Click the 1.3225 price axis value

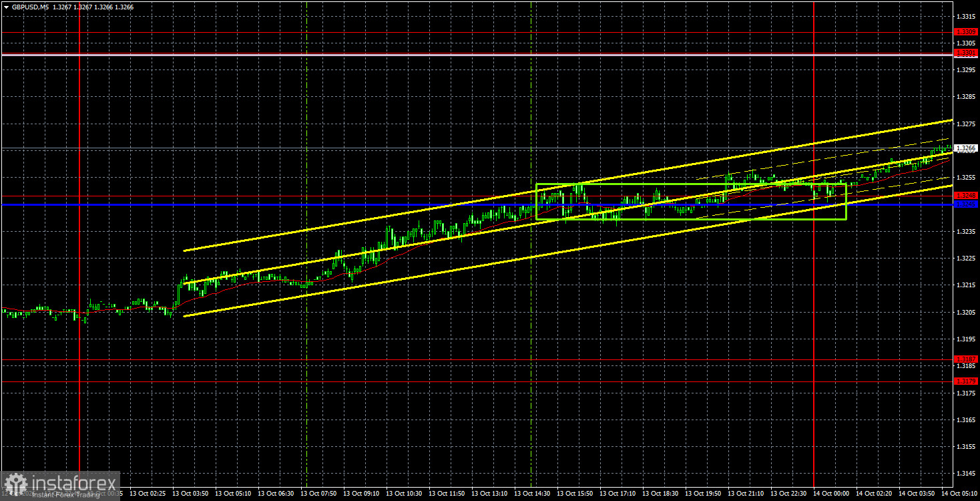tap(966, 258)
